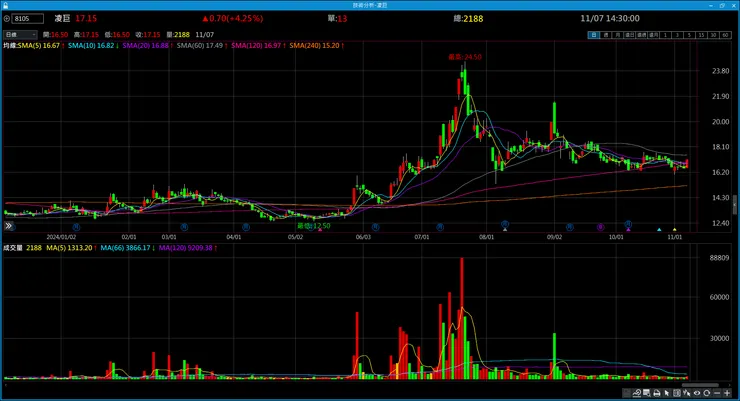Click the data window search icon
Image resolution: width=740 pixels, height=401 pixels.
click(647, 393)
